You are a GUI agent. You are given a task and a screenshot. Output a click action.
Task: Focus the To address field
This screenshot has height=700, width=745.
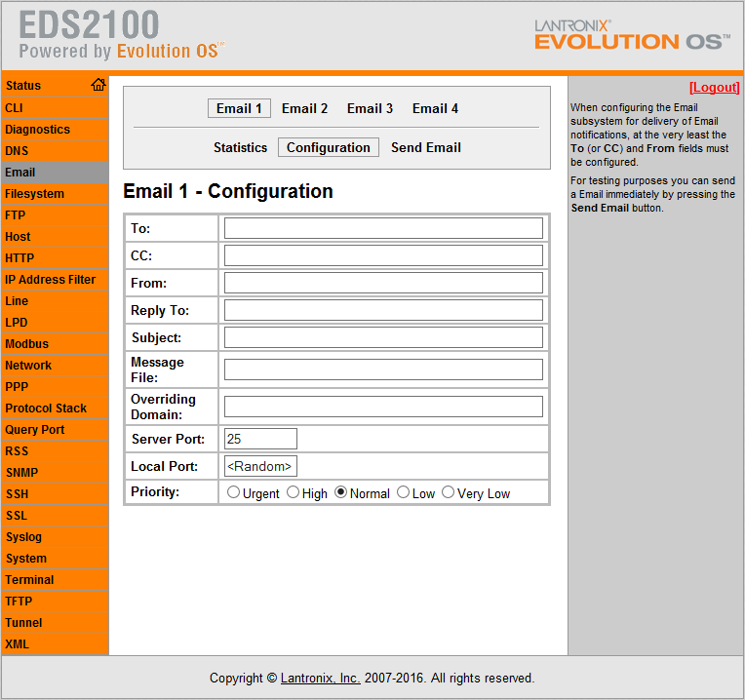pyautogui.click(x=383, y=228)
